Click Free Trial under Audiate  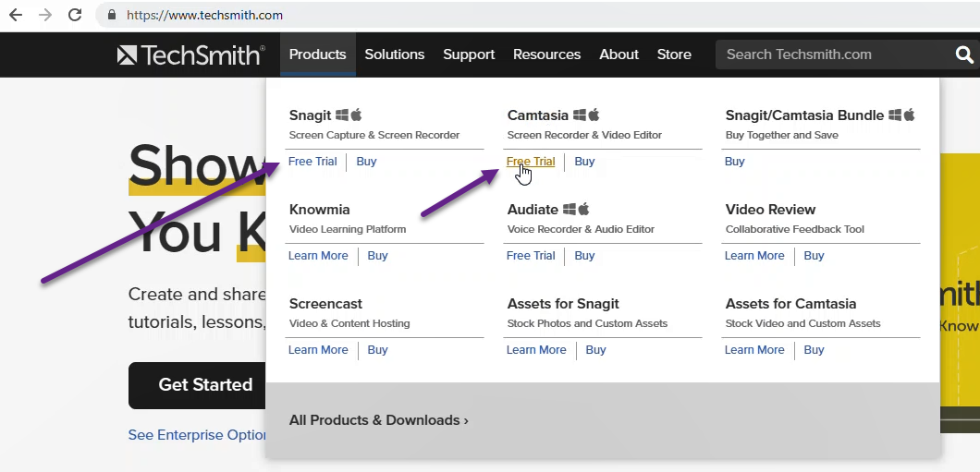(x=531, y=256)
